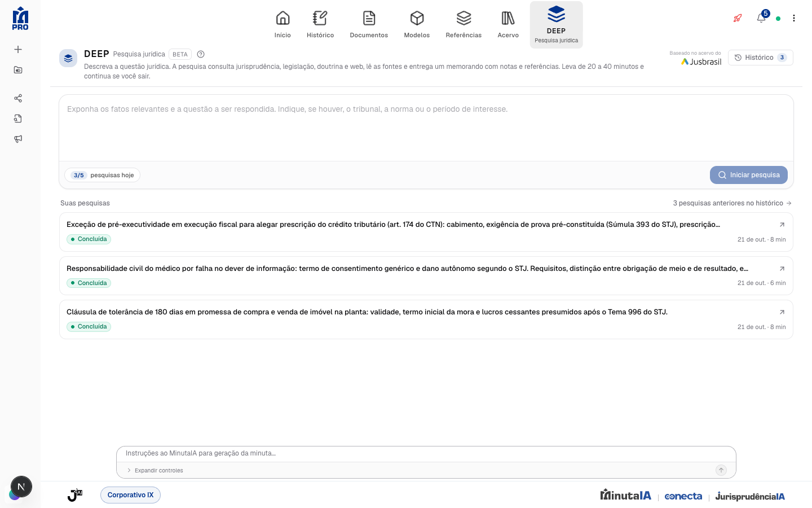Click the J AI logo at the bottom
The height and width of the screenshot is (508, 812).
coord(75,495)
